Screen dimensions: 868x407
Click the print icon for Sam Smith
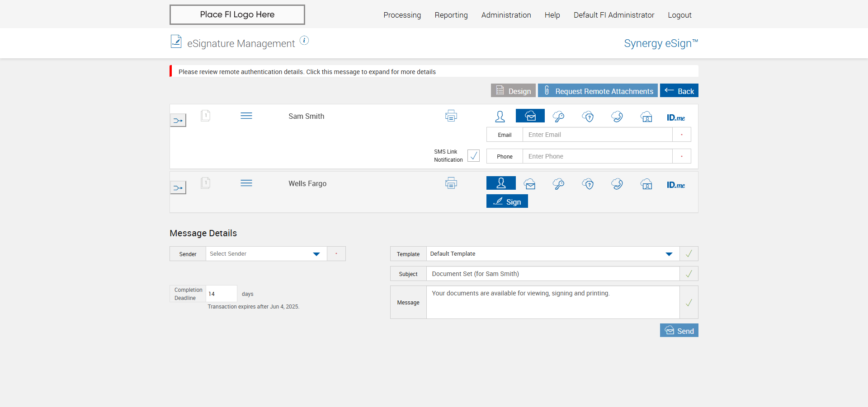pyautogui.click(x=451, y=116)
